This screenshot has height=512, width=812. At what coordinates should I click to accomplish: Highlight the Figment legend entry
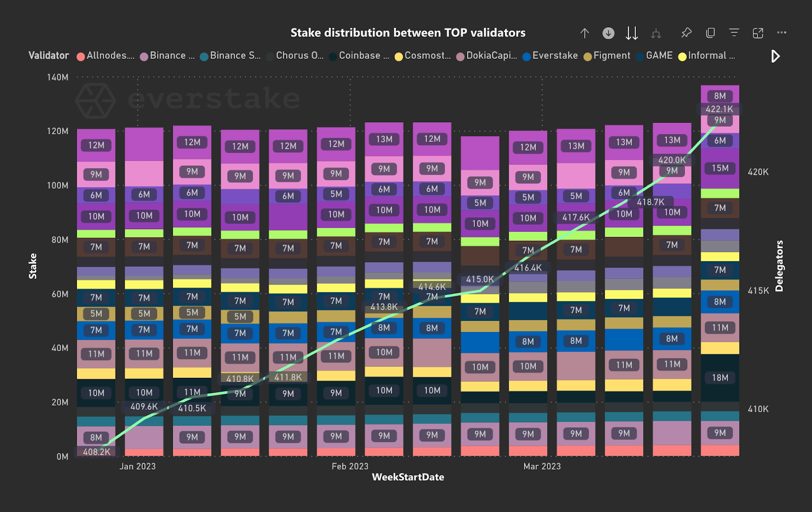click(607, 56)
